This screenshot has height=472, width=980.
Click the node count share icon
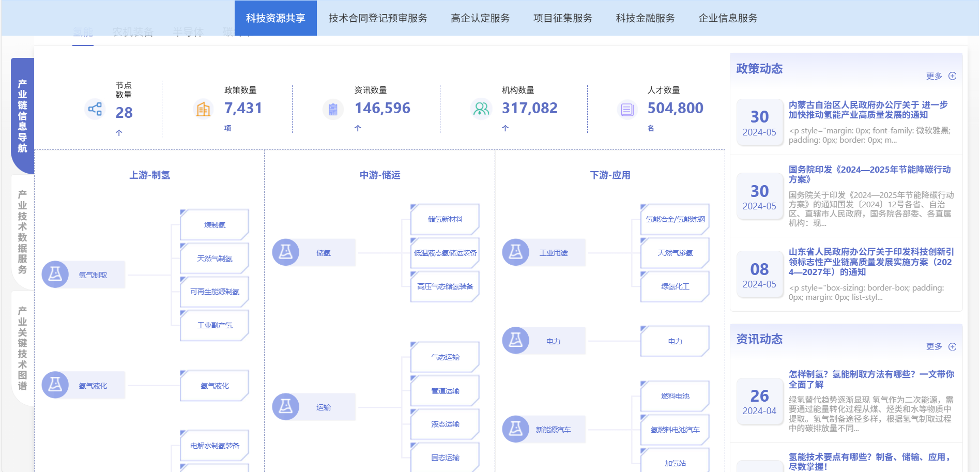coord(95,109)
